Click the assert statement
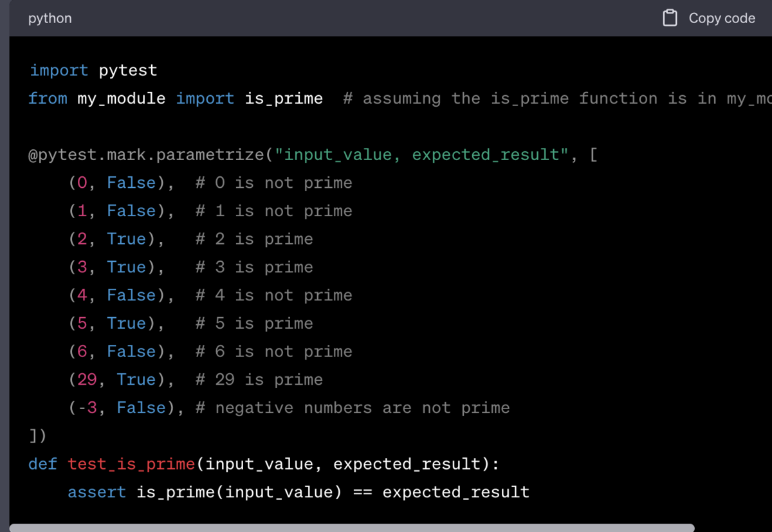Viewport: 772px width, 532px height. 96,492
